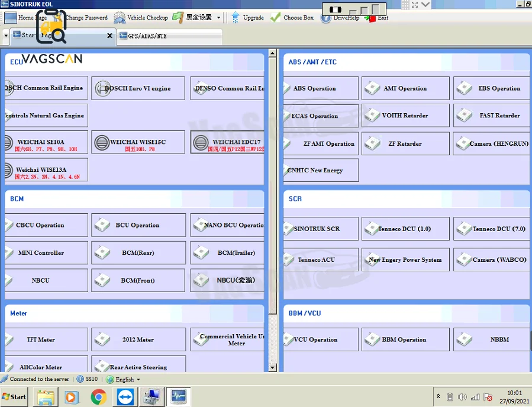Image resolution: width=532 pixels, height=407 pixels.
Task: Open the Windows Start menu
Action: pyautogui.click(x=14, y=396)
